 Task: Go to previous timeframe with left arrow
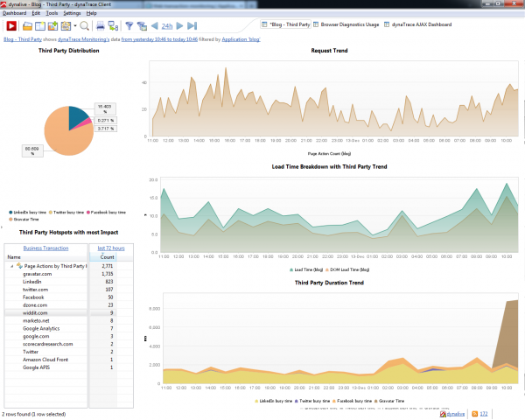click(154, 25)
